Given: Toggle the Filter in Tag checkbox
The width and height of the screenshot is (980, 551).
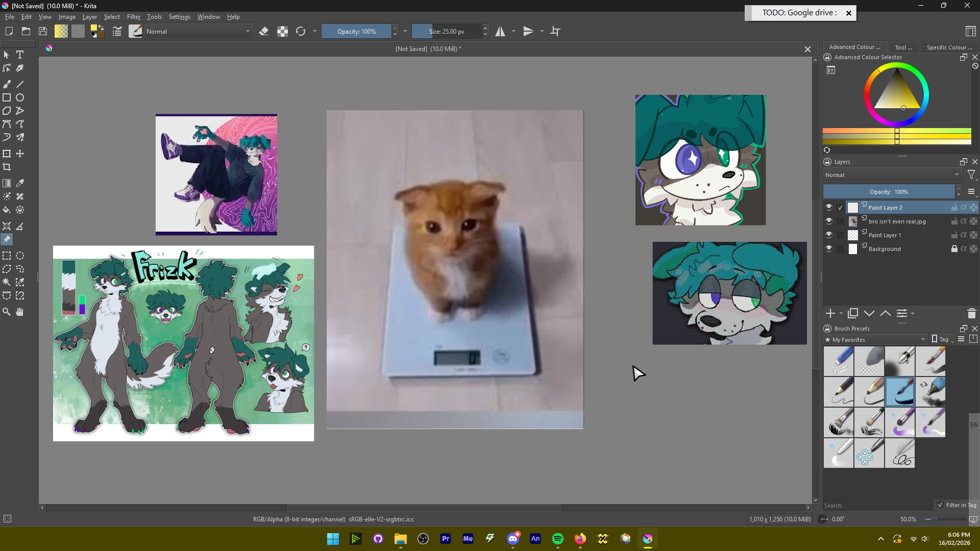Looking at the screenshot, I should point(940,505).
